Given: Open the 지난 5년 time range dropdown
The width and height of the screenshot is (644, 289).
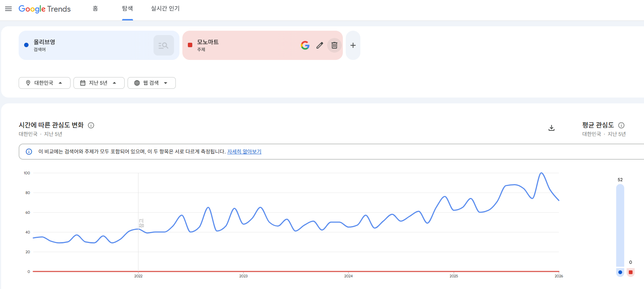Looking at the screenshot, I should pos(99,83).
